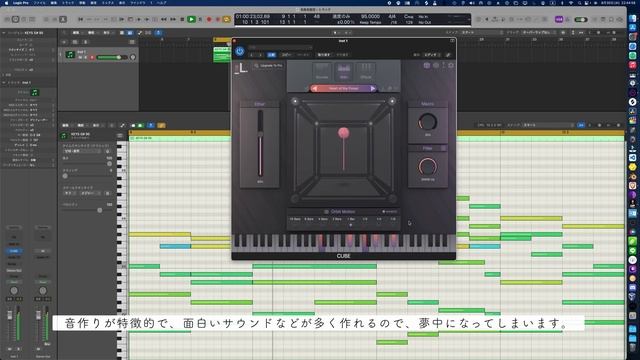Click Inst 1 track pan knob
The height and width of the screenshot is (360, 640).
coord(133,58)
